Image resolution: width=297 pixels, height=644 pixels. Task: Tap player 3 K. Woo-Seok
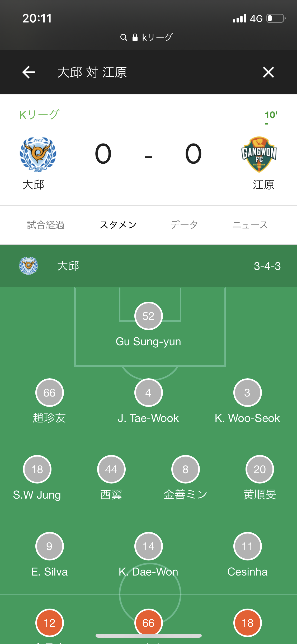click(x=247, y=393)
